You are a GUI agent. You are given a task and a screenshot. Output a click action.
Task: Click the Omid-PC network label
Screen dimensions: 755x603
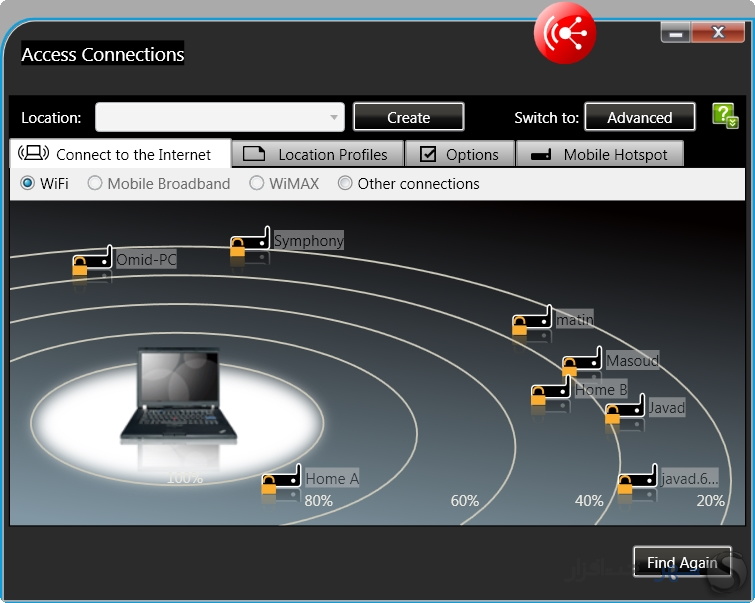146,260
